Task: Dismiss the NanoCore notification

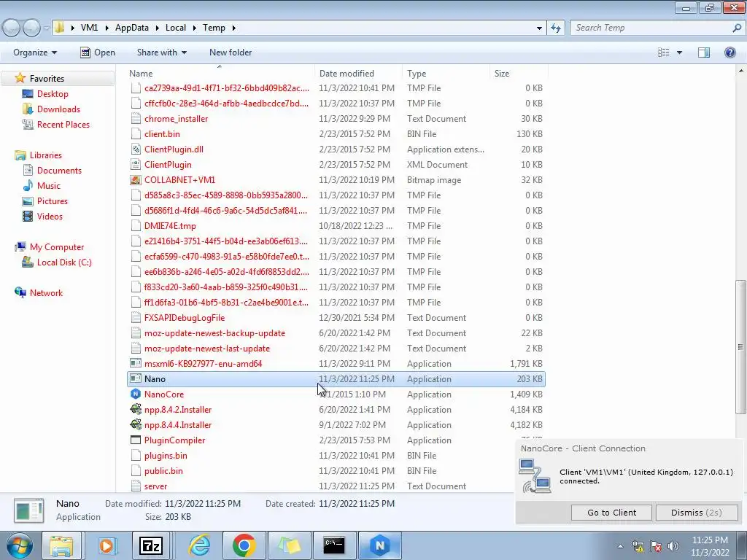Action: click(x=697, y=513)
